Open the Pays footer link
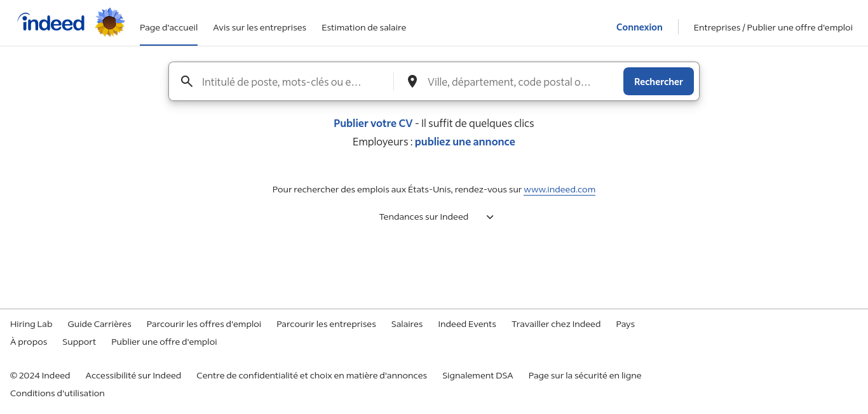This screenshot has height=414, width=868. 625,324
